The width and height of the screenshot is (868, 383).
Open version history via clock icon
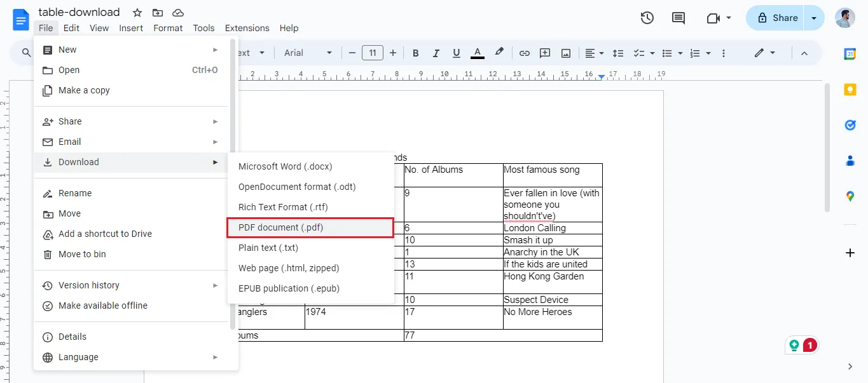coord(647,18)
